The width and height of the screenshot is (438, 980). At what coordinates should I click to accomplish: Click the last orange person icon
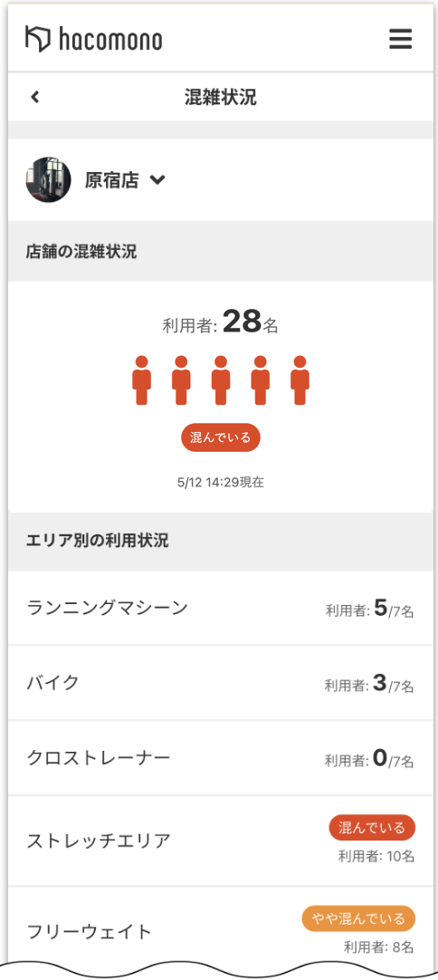(300, 380)
